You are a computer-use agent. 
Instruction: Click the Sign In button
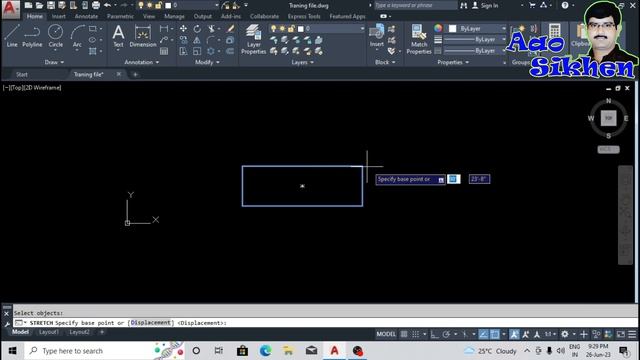485,5
